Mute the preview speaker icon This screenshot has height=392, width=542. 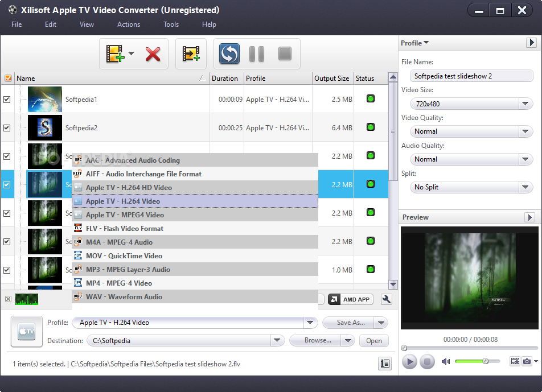click(446, 361)
